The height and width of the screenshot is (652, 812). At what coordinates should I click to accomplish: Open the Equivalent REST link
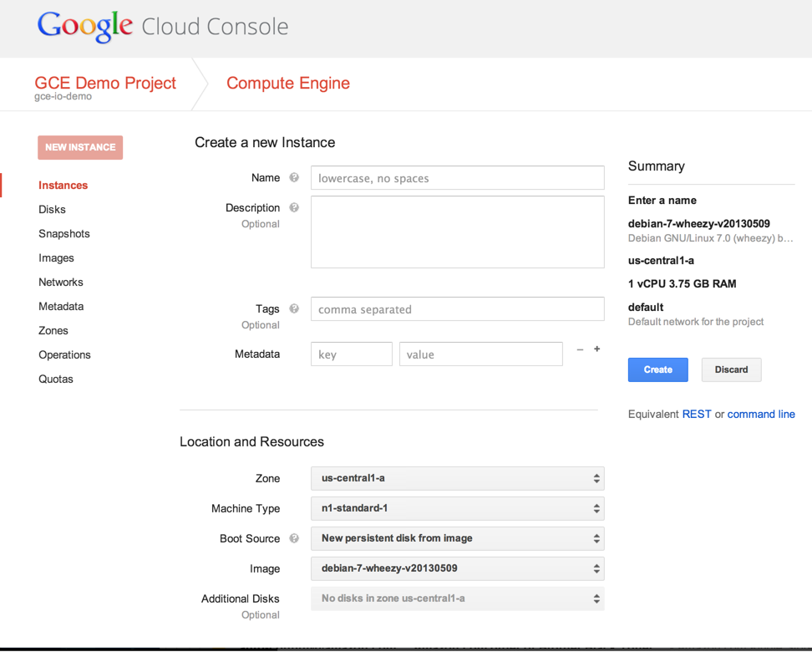[x=697, y=414]
